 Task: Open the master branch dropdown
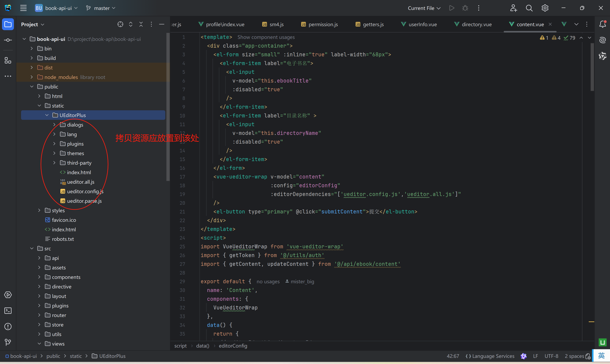[x=101, y=8]
